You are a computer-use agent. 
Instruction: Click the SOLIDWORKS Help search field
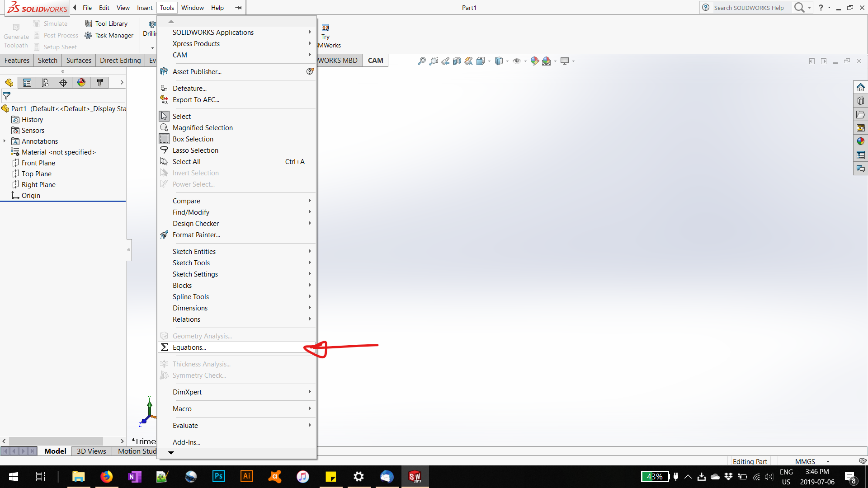coord(750,8)
